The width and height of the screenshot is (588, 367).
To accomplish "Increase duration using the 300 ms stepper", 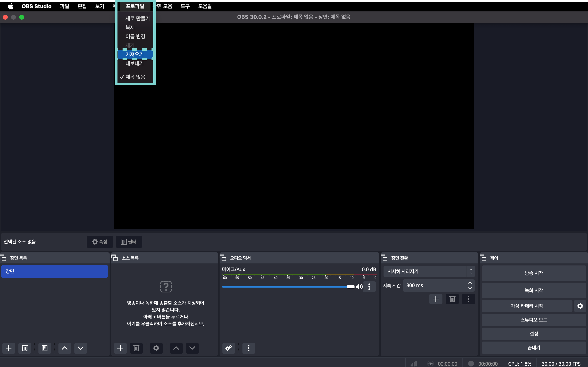I will (470, 283).
